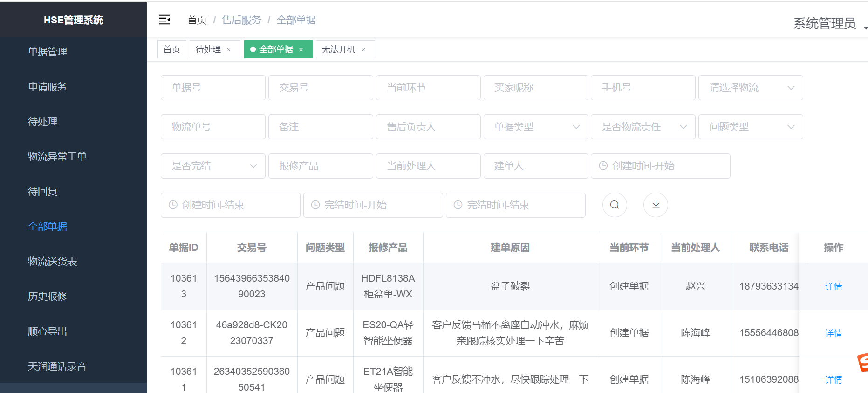
Task: Focus the 单据号 input field
Action: (213, 88)
